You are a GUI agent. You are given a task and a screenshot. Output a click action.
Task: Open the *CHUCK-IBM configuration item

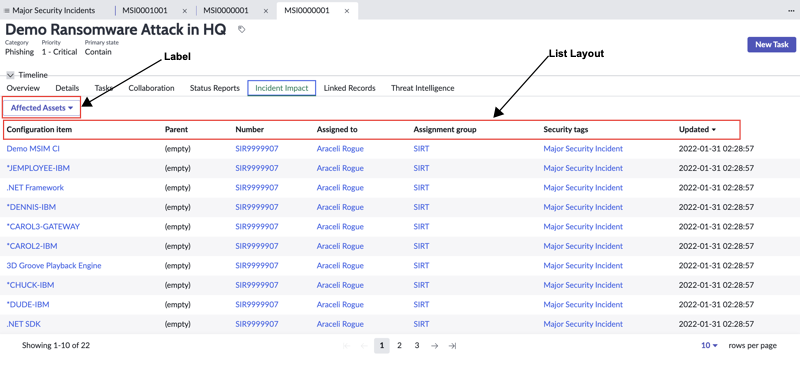[x=30, y=285]
